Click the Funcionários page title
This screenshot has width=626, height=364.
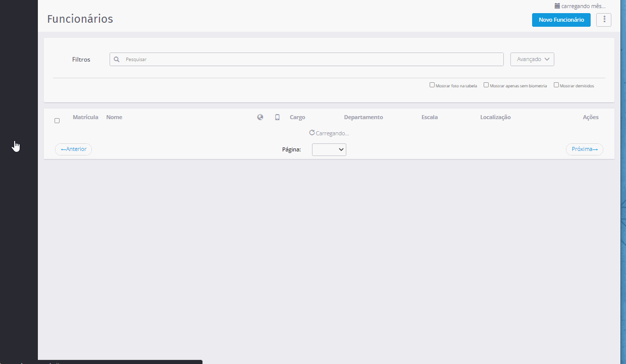click(80, 19)
